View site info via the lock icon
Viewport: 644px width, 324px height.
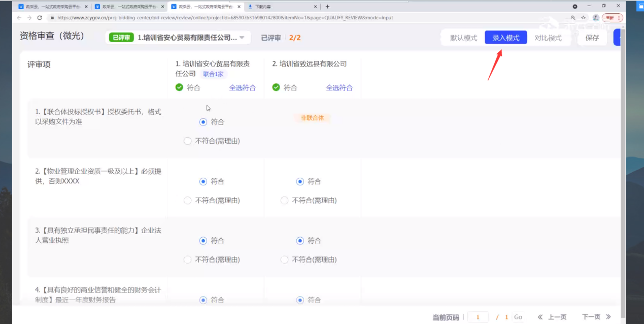(x=52, y=18)
